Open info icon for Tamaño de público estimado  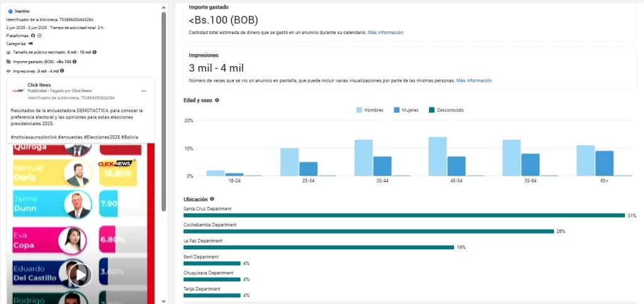[94, 52]
